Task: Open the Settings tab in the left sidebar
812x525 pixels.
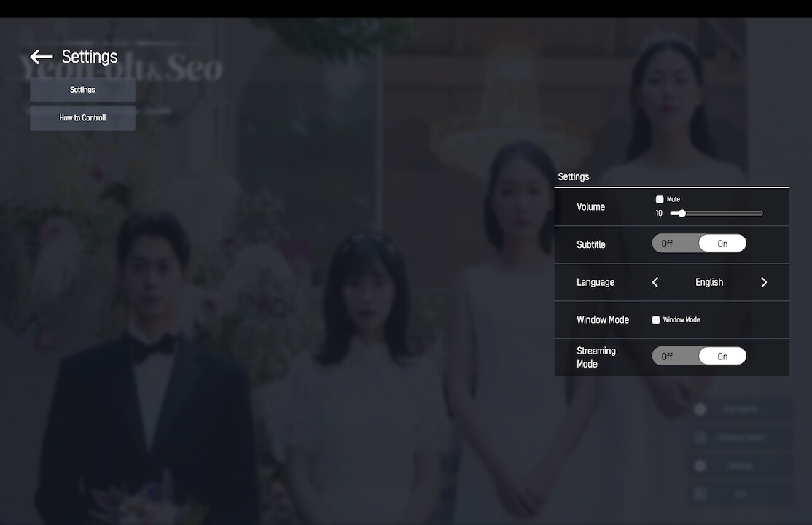Action: pos(82,89)
